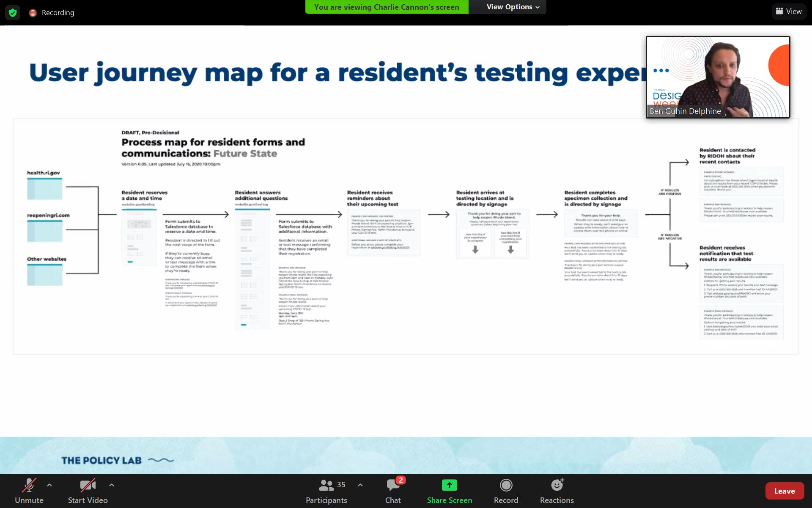Screen dimensions: 812x508
Task: Open the Participants panel icon
Action: [326, 485]
